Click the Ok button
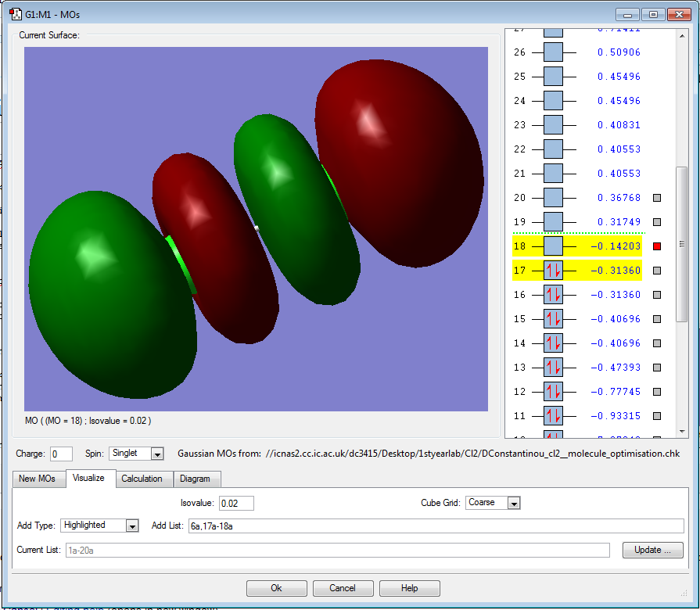The height and width of the screenshot is (610, 700). coord(276,588)
